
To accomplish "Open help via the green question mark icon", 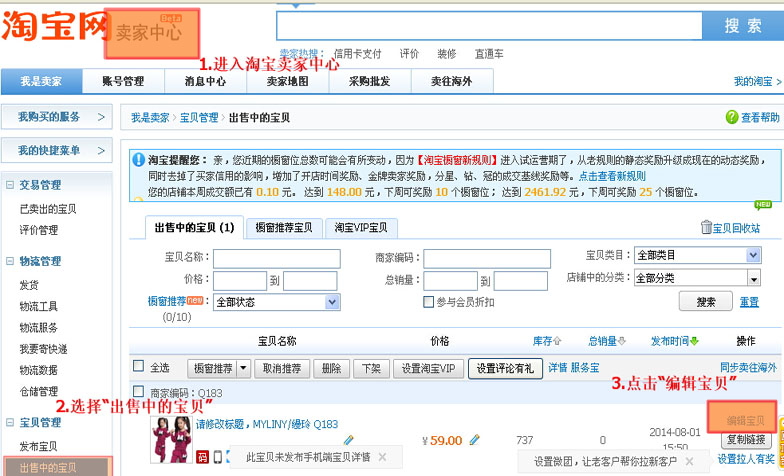I will click(732, 117).
